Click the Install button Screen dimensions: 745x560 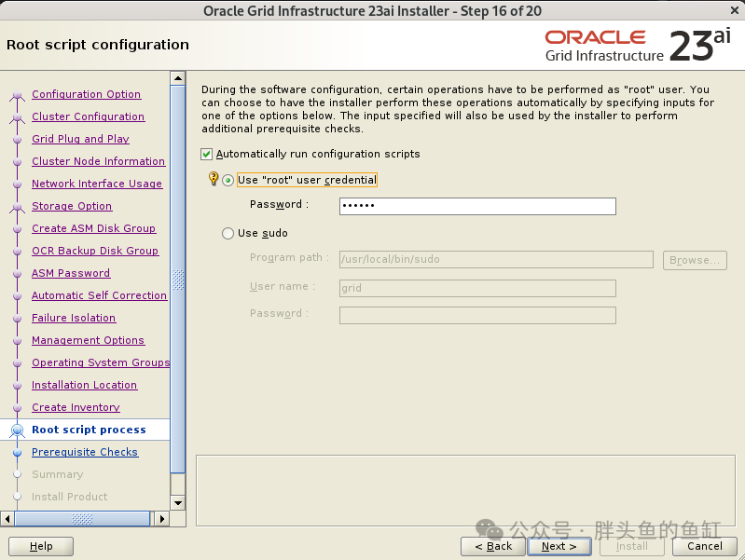pyautogui.click(x=632, y=546)
